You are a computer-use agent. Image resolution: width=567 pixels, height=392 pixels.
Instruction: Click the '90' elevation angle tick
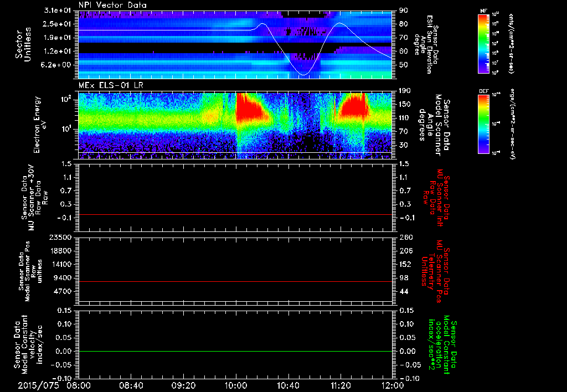click(403, 11)
